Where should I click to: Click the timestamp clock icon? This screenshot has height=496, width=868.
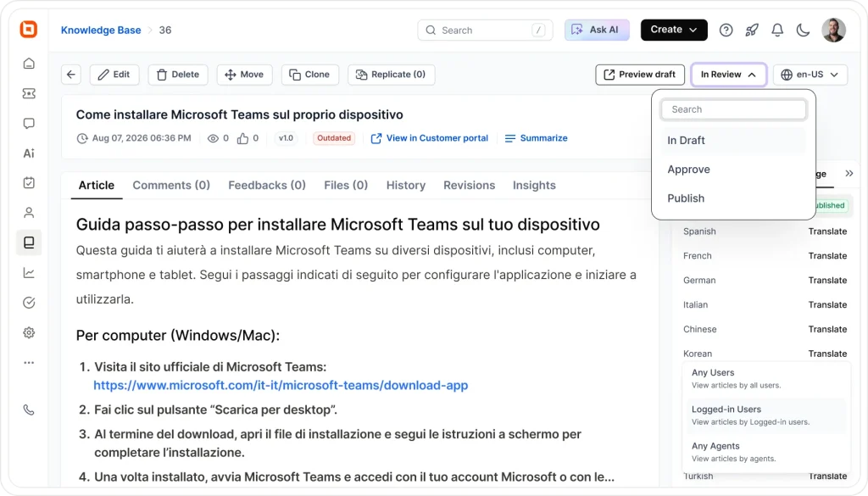(x=82, y=138)
